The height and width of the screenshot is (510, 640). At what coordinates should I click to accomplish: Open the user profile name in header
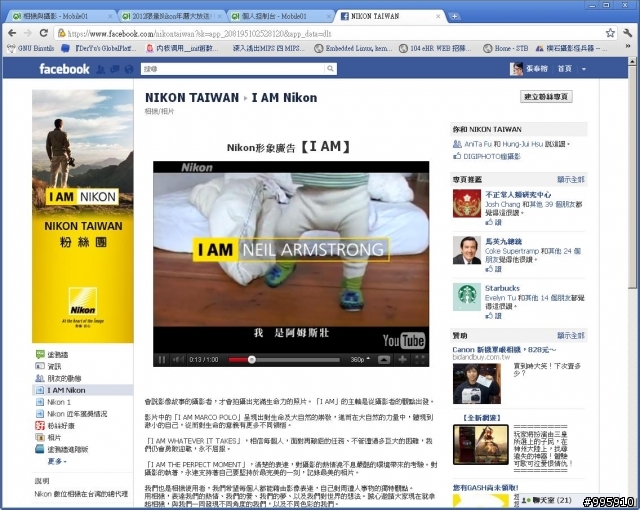(x=537, y=69)
